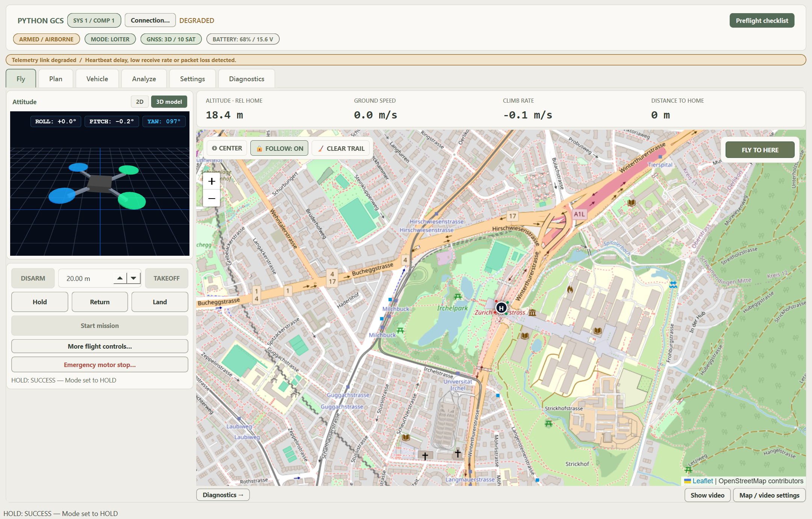Image resolution: width=812 pixels, height=519 pixels.
Task: Open the Connection... dialog
Action: (150, 20)
